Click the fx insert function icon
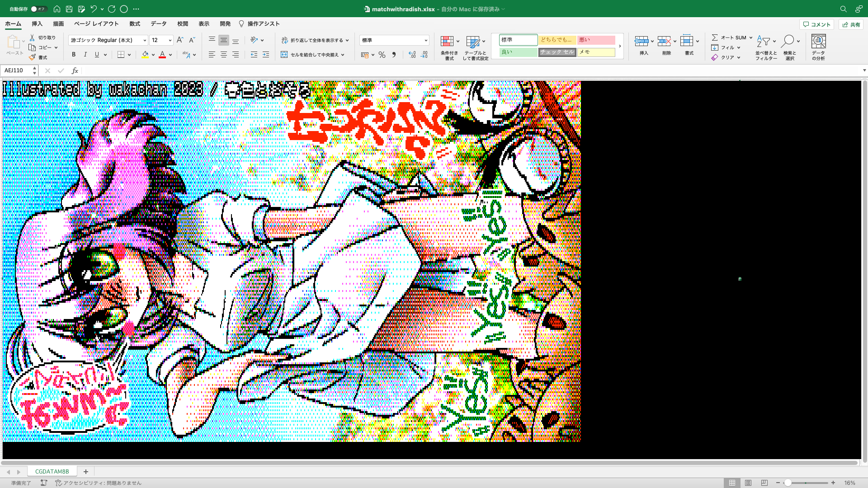868x488 pixels. (75, 70)
